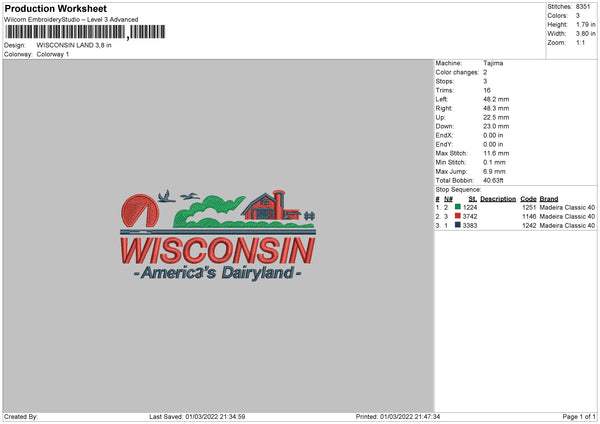Click the barcode under the worksheet title
This screenshot has height=424, width=600.
coord(86,32)
